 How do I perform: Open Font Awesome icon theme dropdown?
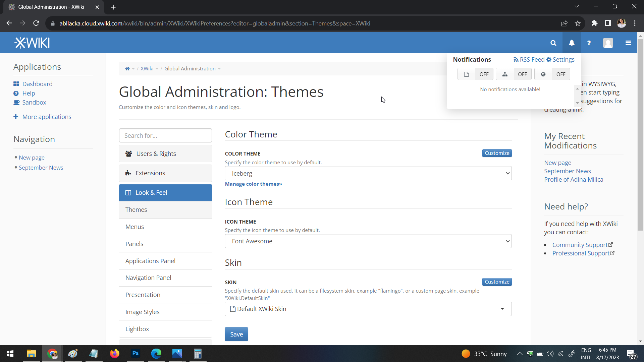tap(368, 241)
